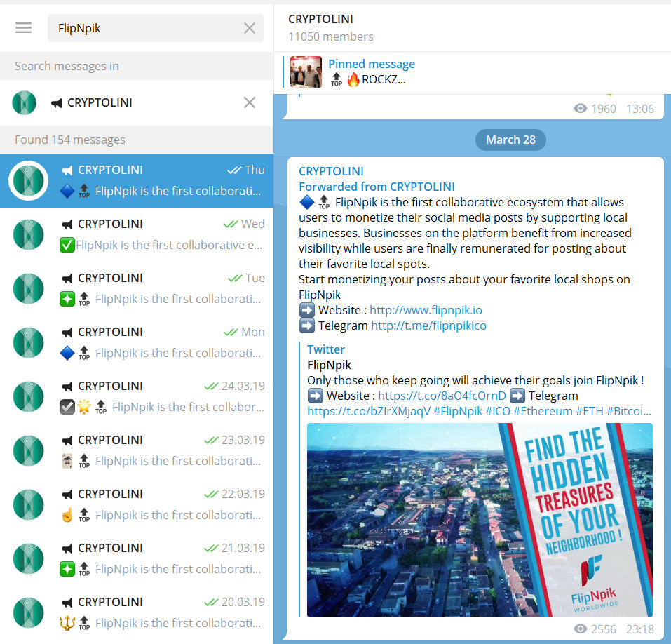The height and width of the screenshot is (644, 671).
Task: Click the #ICO hashtag
Action: (x=498, y=411)
